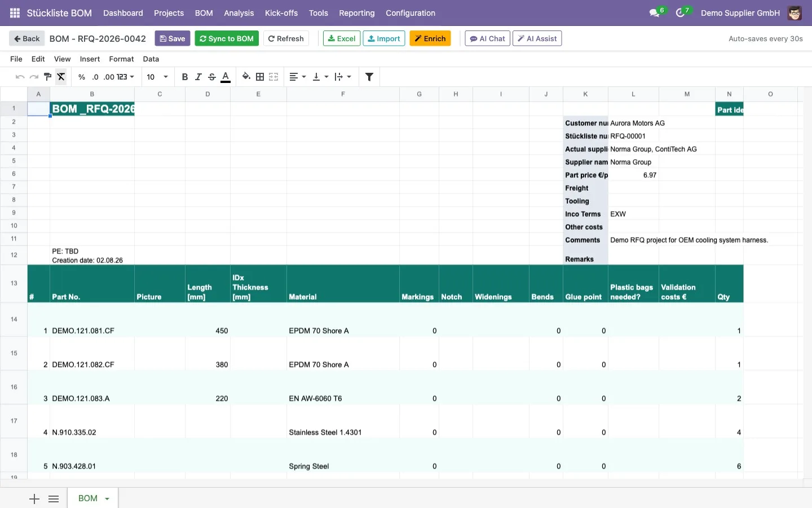Open the Data menu
This screenshot has height=508, width=812.
click(x=151, y=59)
